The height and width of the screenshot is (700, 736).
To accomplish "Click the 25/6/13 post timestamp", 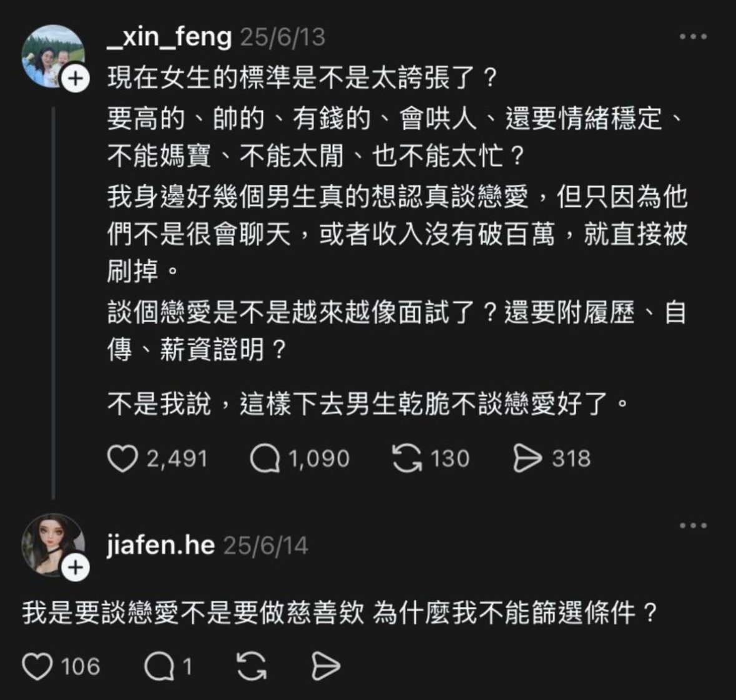I will coord(283,37).
